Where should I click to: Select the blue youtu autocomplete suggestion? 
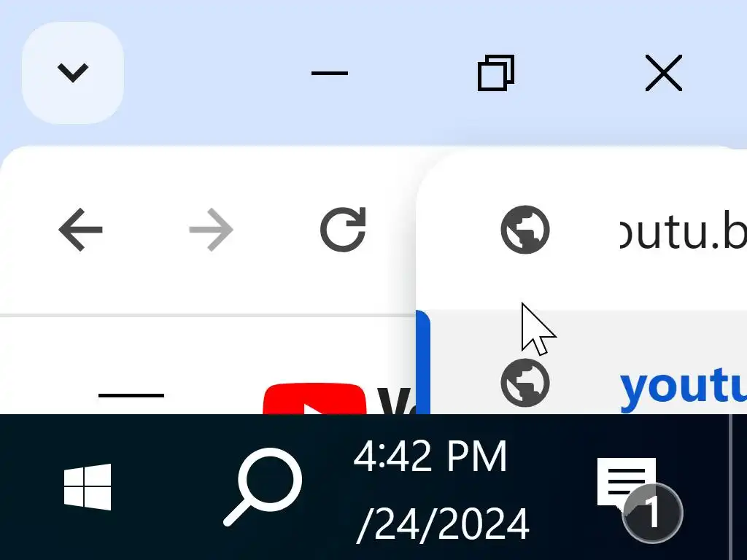[x=683, y=386]
